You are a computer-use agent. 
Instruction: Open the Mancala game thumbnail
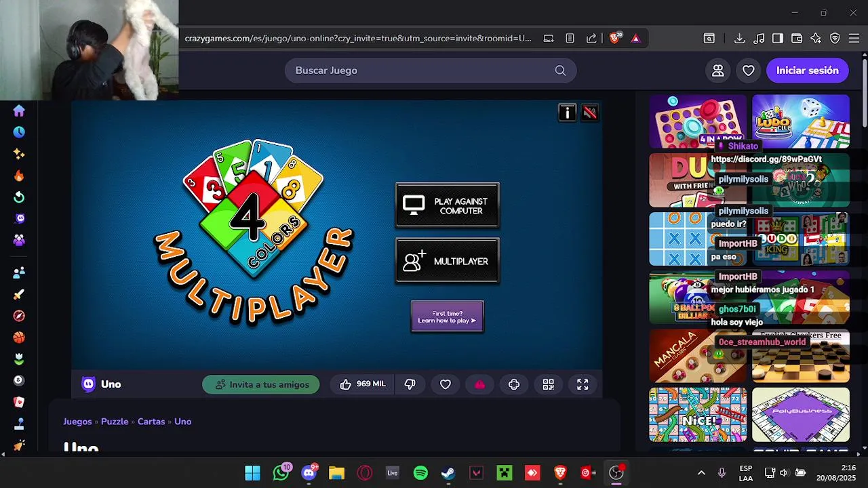coord(698,356)
